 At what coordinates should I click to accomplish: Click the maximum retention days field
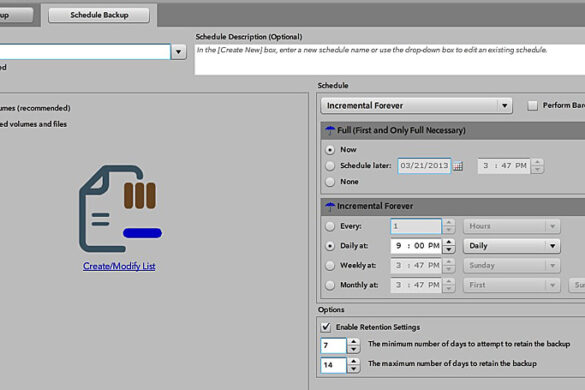(334, 365)
